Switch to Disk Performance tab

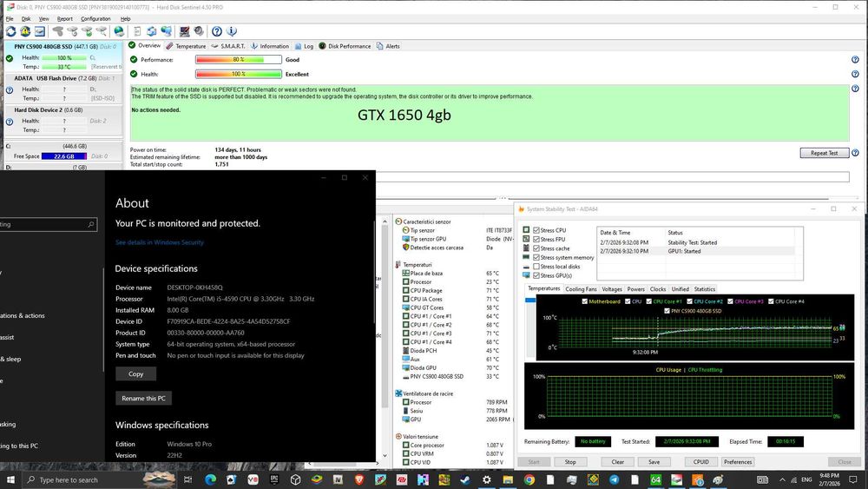click(345, 46)
